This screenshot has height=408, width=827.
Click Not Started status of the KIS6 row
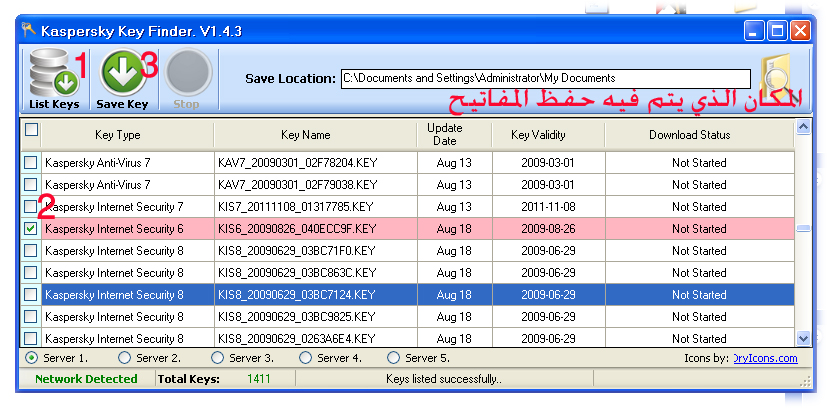[699, 229]
